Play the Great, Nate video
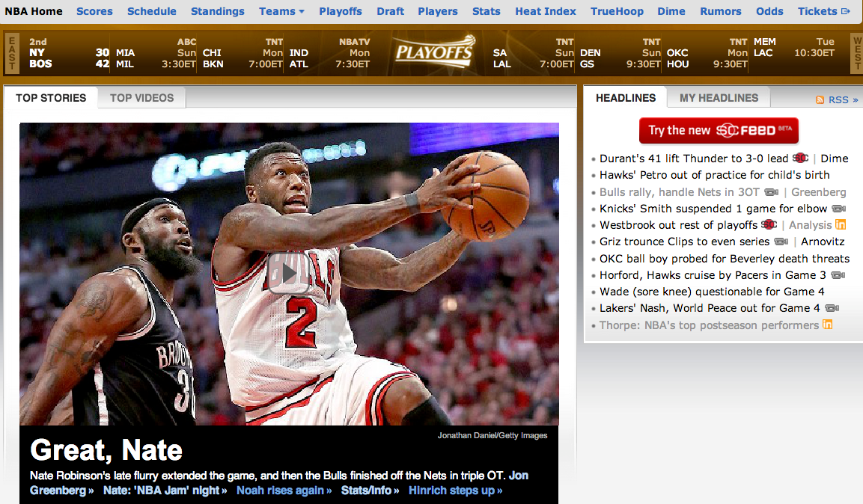Viewport: 863px width, 504px height. click(x=289, y=273)
